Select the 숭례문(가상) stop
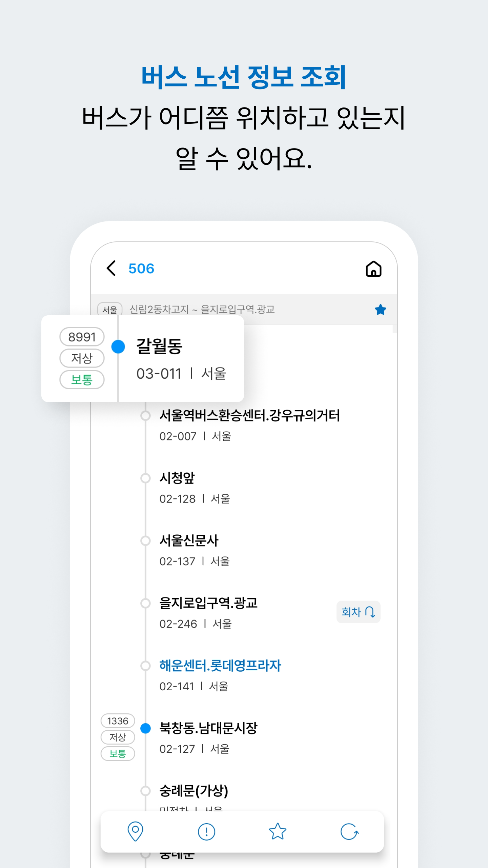Screen dimensions: 488x868 [x=194, y=791]
